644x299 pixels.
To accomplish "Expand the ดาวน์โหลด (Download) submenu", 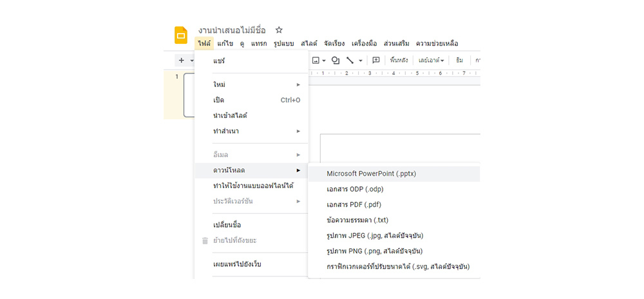I will (251, 171).
